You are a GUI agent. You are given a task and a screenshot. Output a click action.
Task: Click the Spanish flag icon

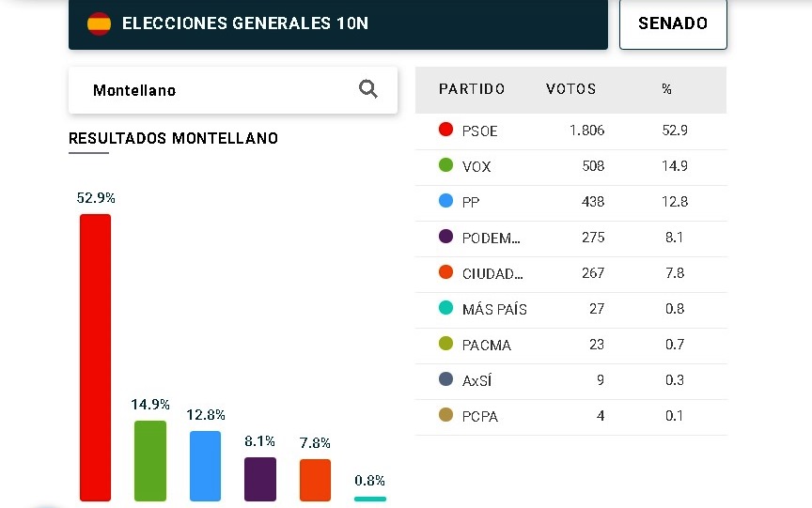pyautogui.click(x=99, y=23)
